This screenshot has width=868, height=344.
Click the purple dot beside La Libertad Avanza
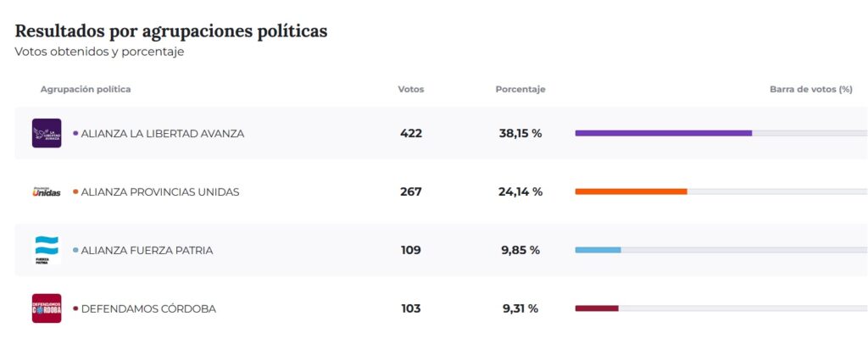tap(75, 133)
